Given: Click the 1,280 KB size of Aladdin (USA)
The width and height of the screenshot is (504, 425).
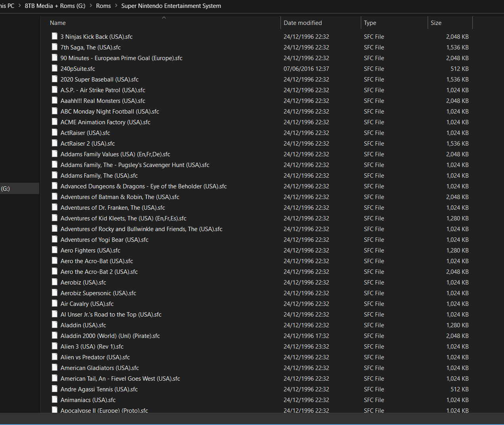Looking at the screenshot, I should click(x=457, y=325).
